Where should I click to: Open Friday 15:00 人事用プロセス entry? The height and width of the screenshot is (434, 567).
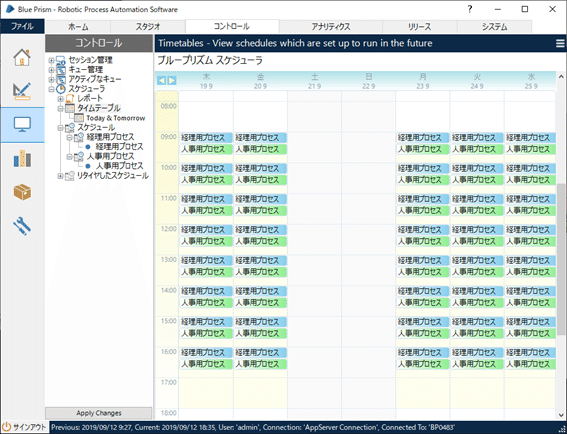click(260, 333)
